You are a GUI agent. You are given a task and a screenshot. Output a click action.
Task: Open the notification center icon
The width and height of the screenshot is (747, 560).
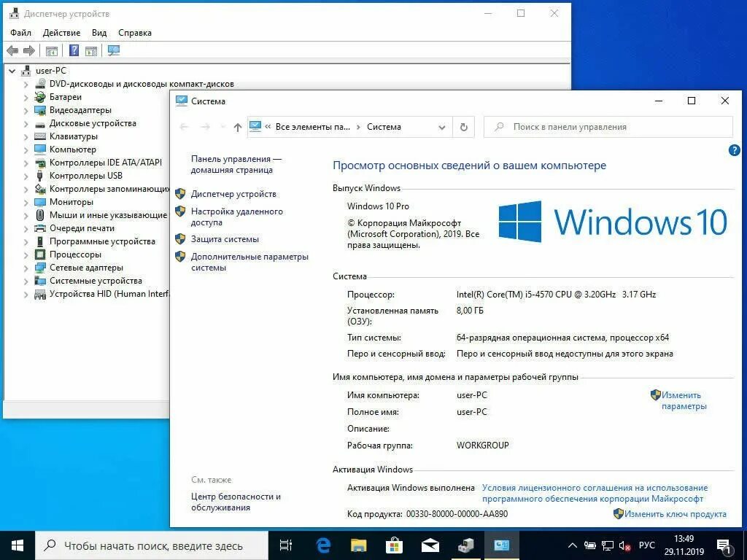724,545
